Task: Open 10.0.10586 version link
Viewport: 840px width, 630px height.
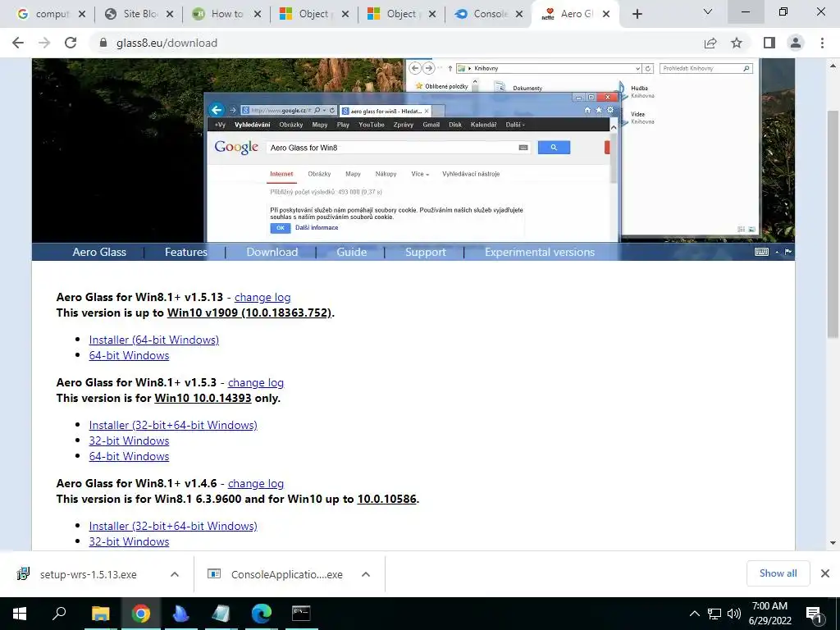Action: [x=387, y=499]
